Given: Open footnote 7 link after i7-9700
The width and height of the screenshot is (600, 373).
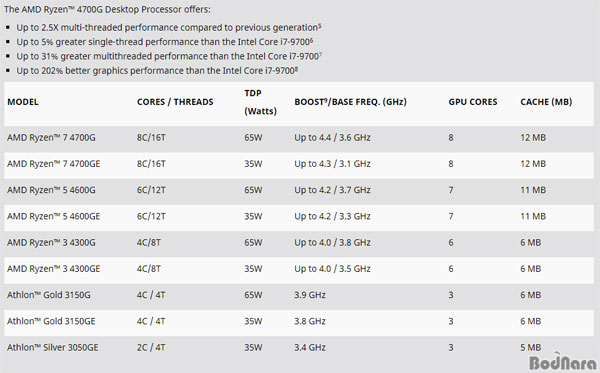Looking at the screenshot, I should coord(320,54).
